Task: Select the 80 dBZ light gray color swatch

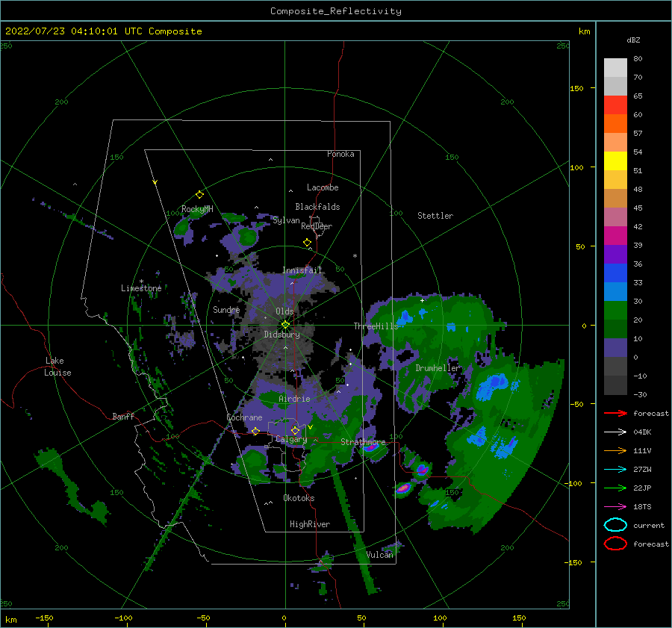Action: [x=615, y=67]
